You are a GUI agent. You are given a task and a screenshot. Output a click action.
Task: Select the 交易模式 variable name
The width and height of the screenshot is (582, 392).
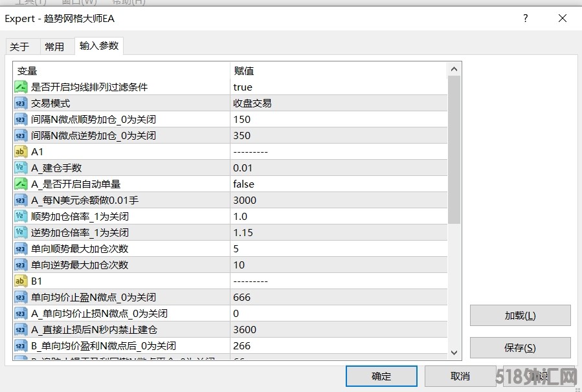point(50,103)
